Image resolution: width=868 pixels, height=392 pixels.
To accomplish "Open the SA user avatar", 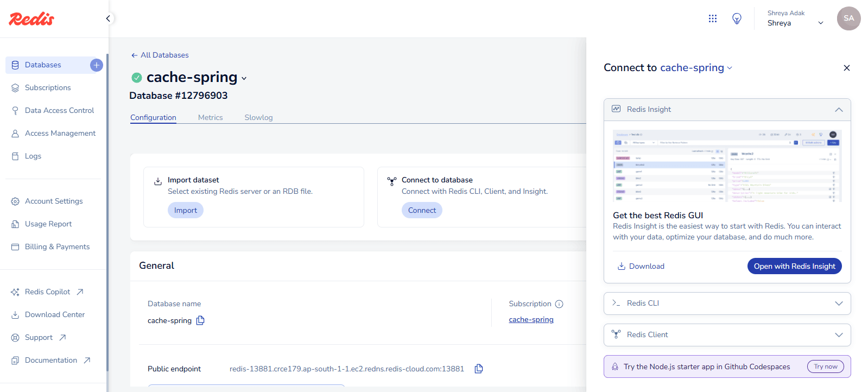I will (x=848, y=18).
